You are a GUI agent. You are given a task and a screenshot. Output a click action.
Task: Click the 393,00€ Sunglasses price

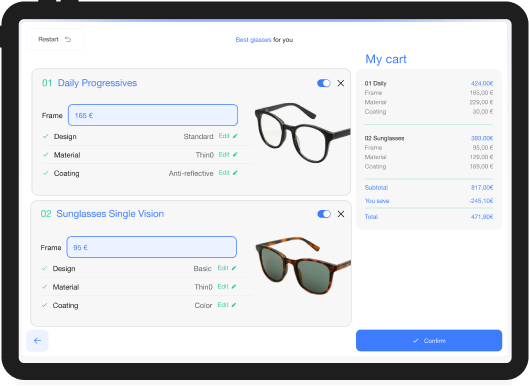point(482,138)
